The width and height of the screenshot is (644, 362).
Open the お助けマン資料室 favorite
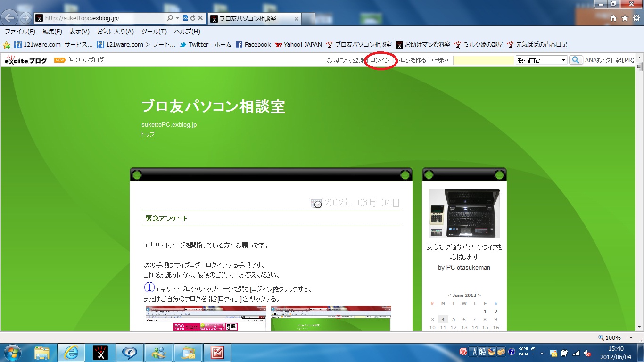point(423,45)
